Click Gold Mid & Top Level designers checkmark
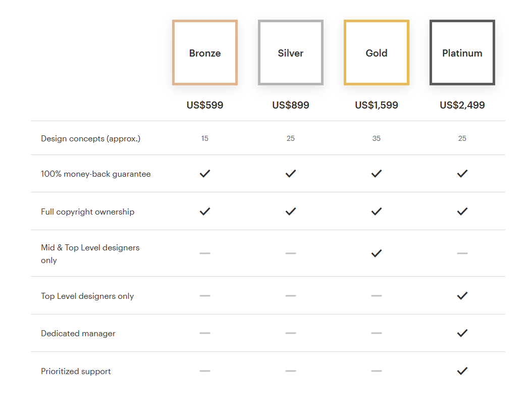The height and width of the screenshot is (417, 532). [377, 253]
